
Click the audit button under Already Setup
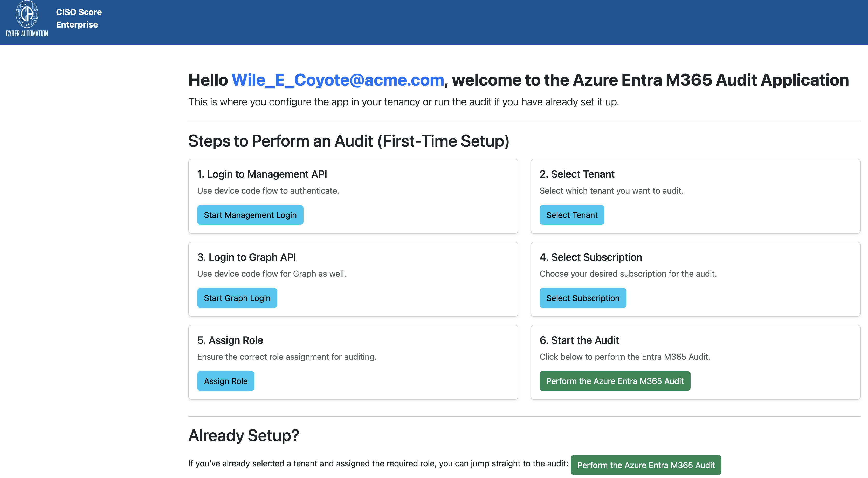click(646, 465)
